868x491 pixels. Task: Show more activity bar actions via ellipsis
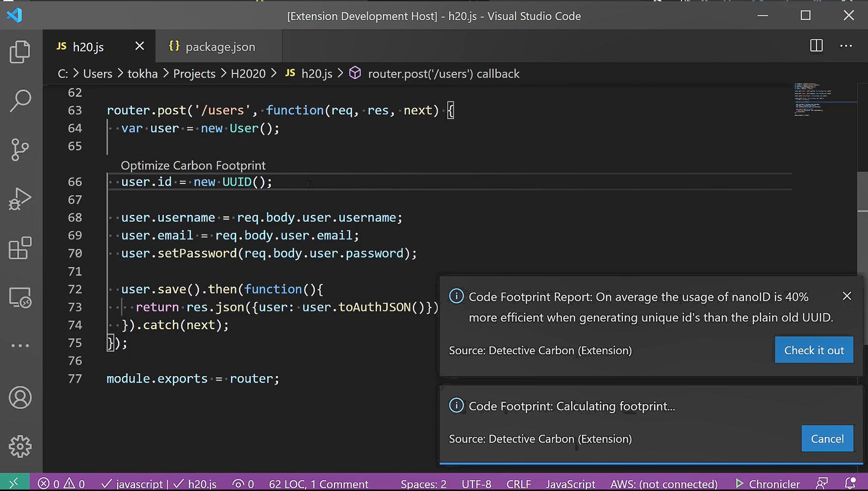20,345
